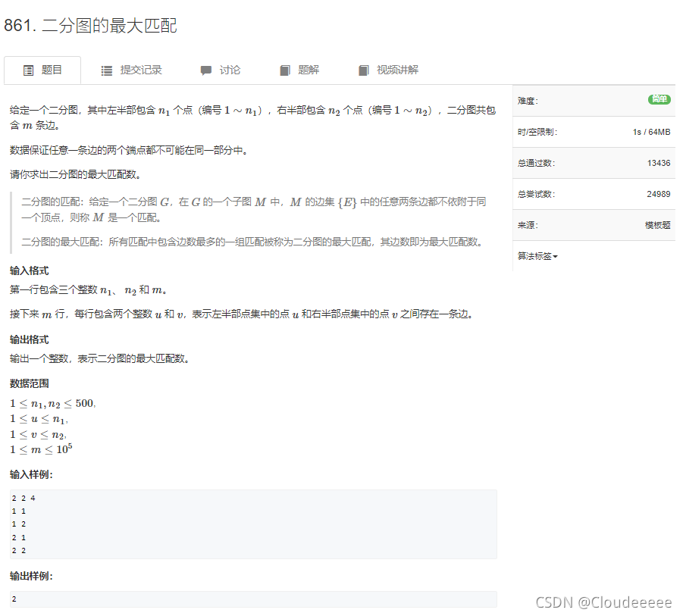Click the output sample value 2
Viewport: 683px width, 616px height.
[14, 599]
